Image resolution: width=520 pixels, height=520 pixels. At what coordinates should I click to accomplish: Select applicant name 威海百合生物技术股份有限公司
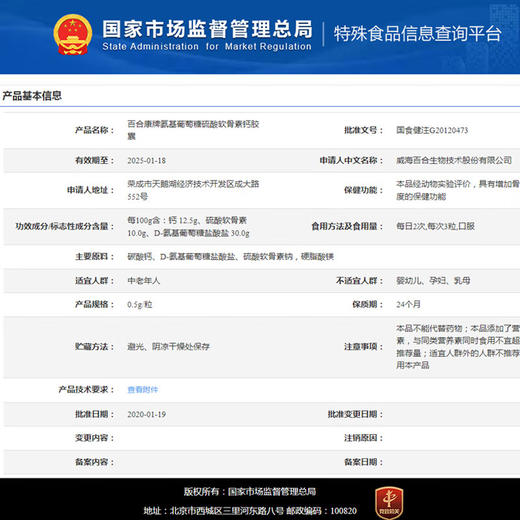(454, 160)
